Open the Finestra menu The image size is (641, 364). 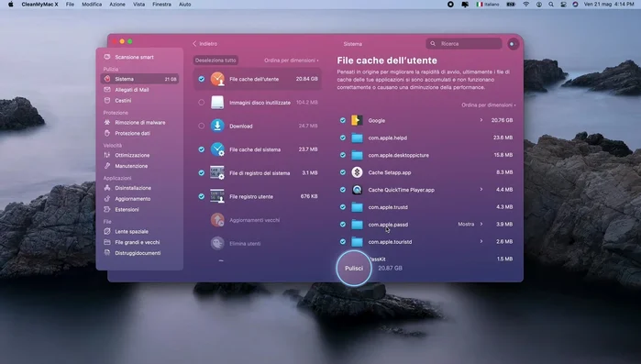click(162, 4)
